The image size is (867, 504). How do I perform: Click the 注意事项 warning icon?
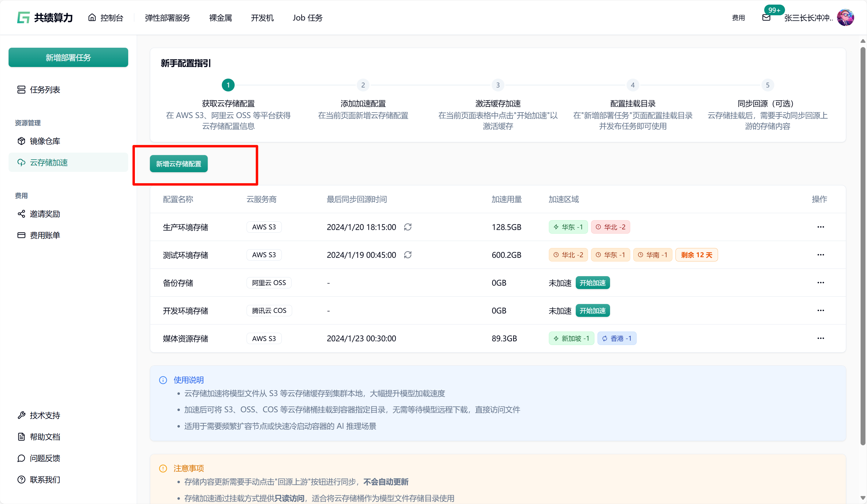point(163,468)
